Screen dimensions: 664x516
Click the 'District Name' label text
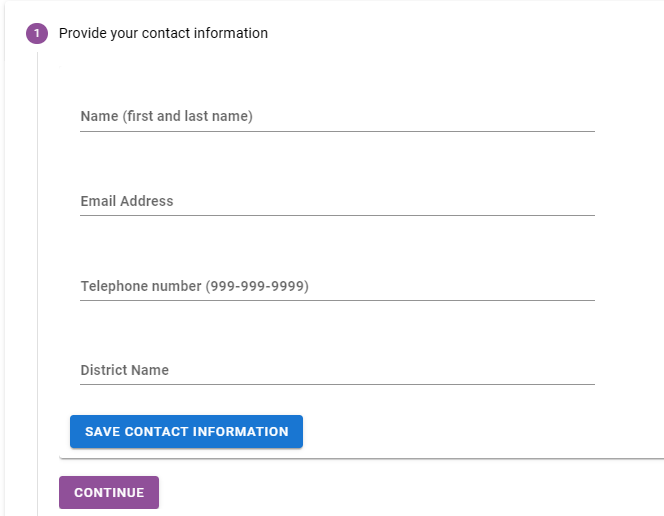(x=124, y=370)
